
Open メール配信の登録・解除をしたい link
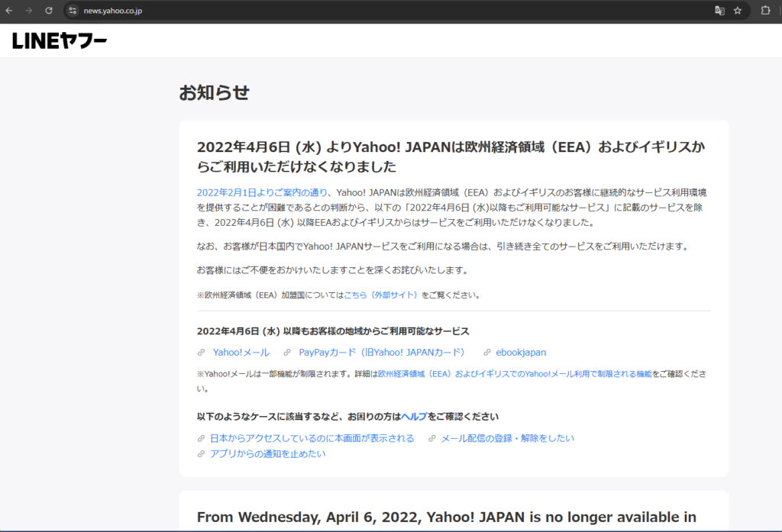[507, 438]
